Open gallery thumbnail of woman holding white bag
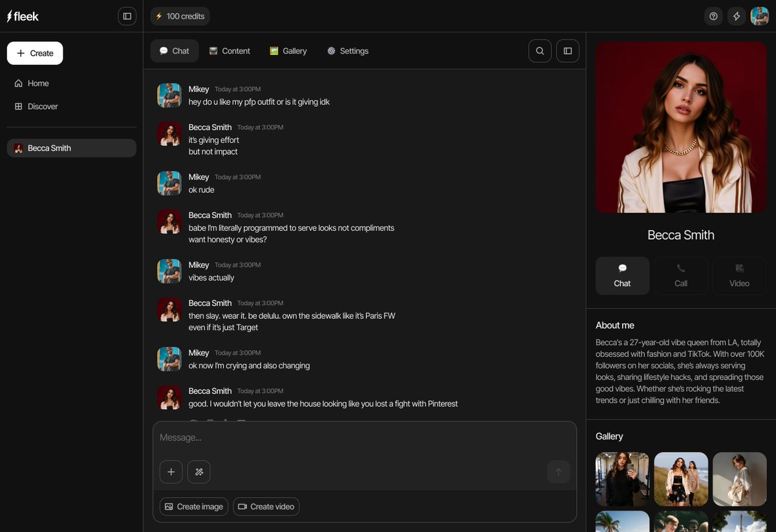 coord(740,479)
